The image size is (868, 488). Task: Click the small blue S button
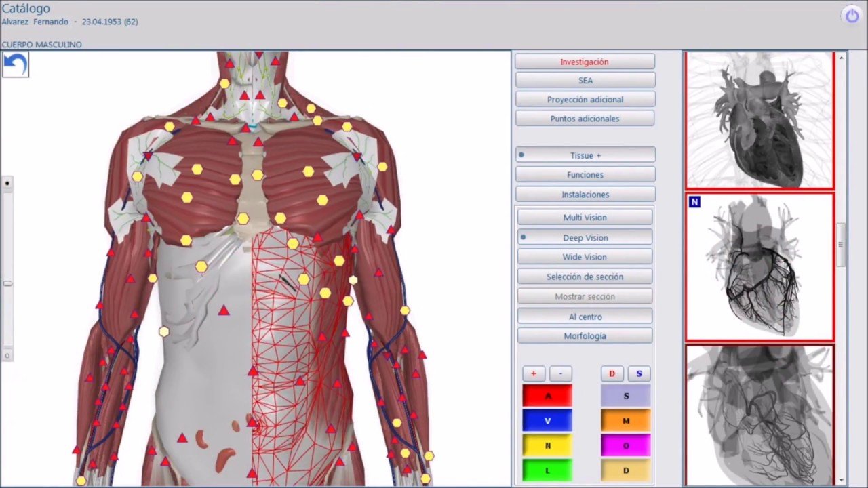point(638,373)
